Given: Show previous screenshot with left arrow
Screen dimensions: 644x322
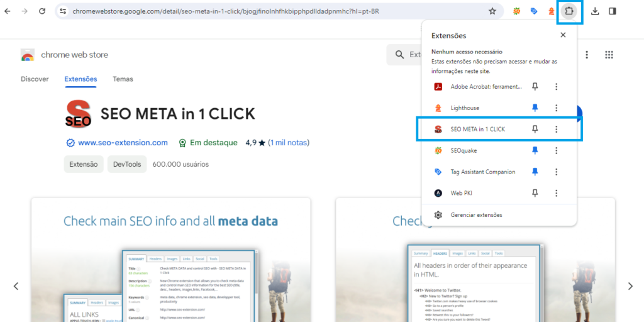Looking at the screenshot, I should click(16, 286).
